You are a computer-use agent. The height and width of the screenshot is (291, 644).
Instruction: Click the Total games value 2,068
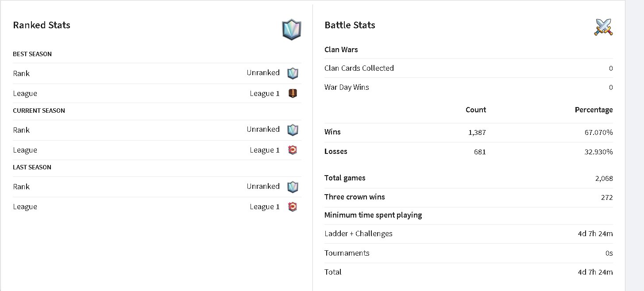point(604,178)
